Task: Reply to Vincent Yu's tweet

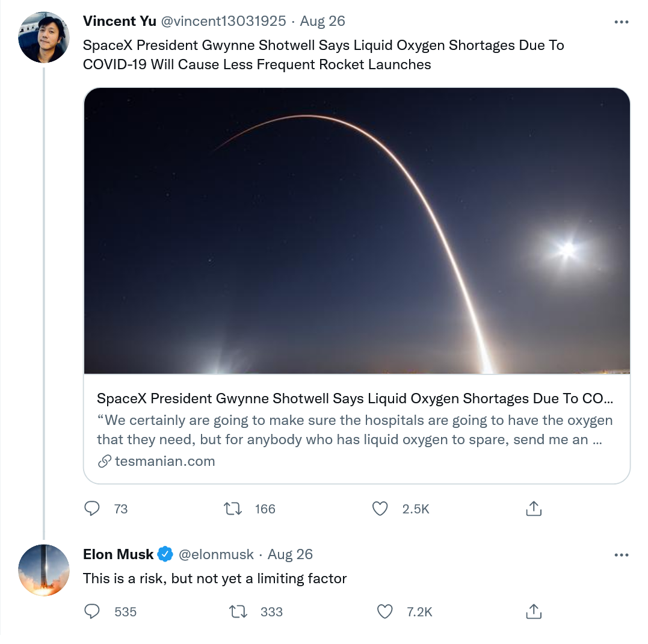Action: click(x=92, y=509)
